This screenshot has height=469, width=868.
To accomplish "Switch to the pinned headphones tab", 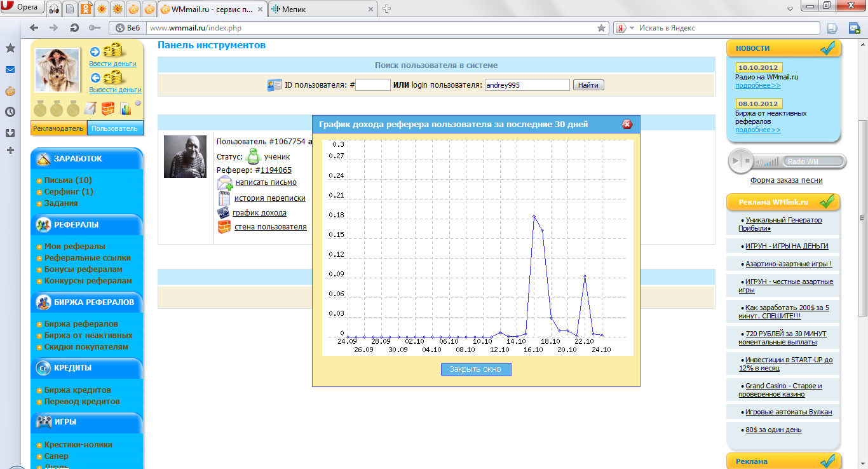I will (54, 9).
